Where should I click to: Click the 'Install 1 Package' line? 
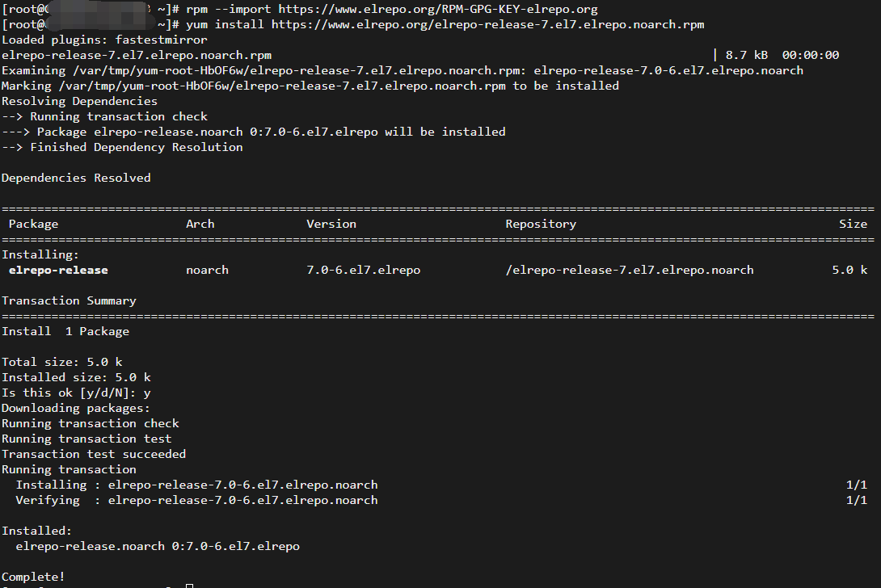tap(65, 331)
